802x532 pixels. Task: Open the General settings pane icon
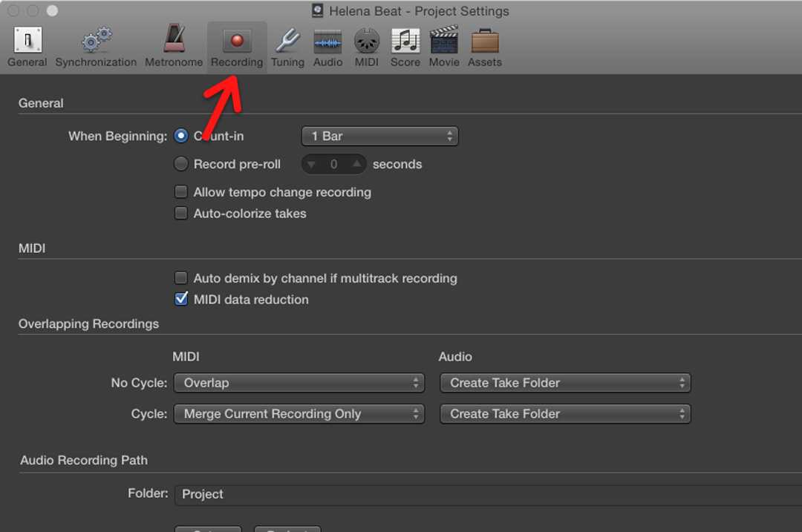click(27, 42)
